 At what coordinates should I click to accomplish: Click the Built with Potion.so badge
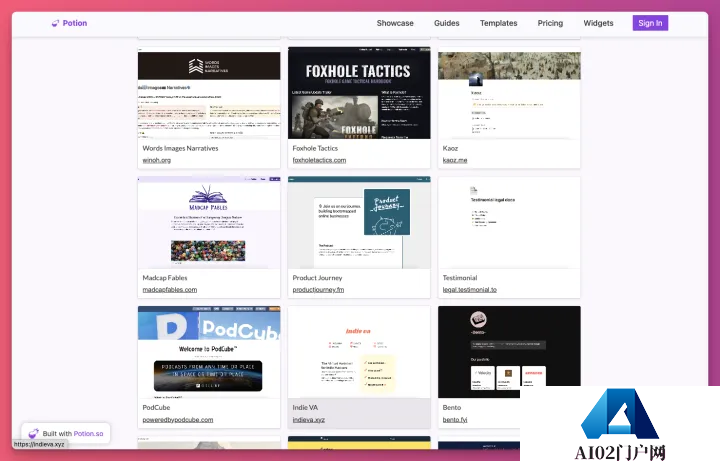66,433
